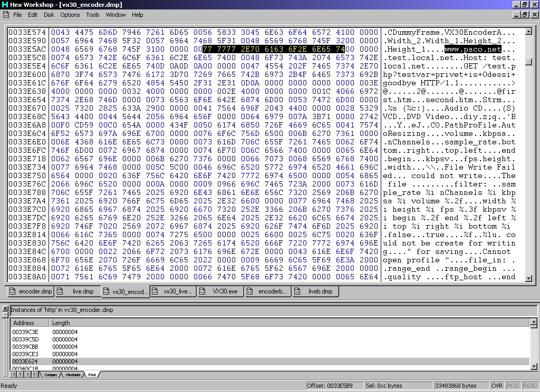The image size is (540, 392).
Task: Open the Edit menu
Action: [33, 15]
